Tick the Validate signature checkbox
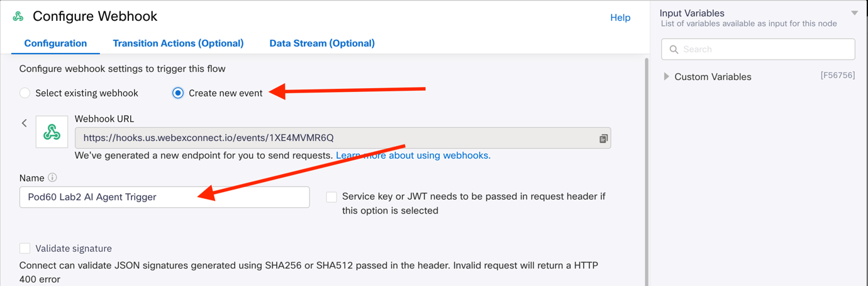The image size is (868, 286). click(25, 248)
